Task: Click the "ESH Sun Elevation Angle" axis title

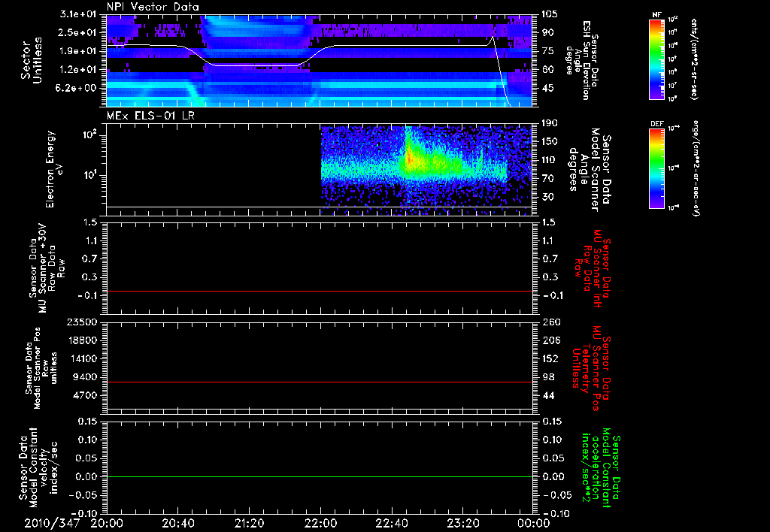Action: click(581, 60)
